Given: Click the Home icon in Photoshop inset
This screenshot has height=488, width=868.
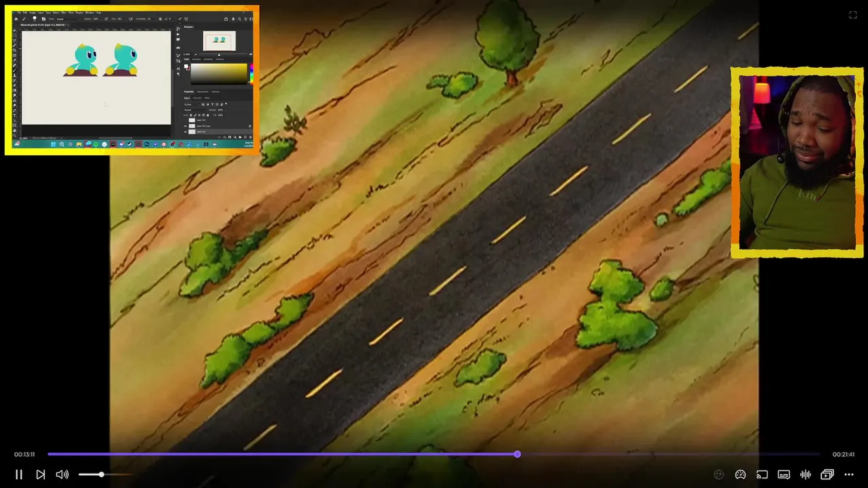Looking at the screenshot, I should click(x=16, y=19).
